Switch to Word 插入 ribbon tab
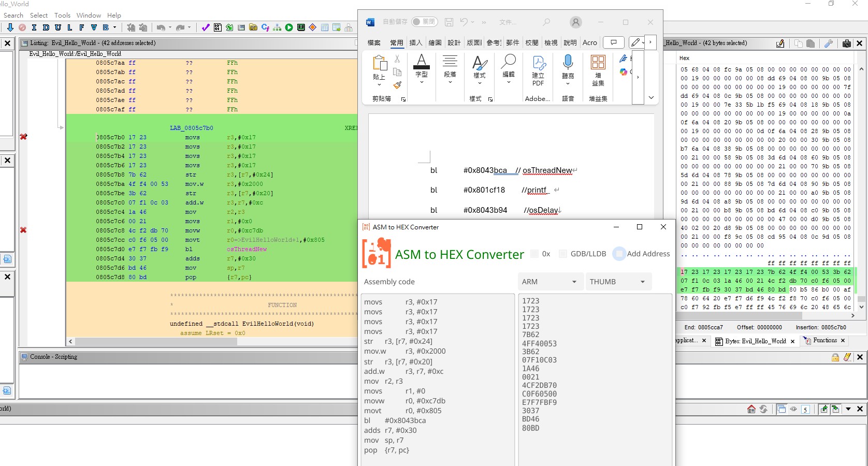The image size is (868, 466). coord(416,42)
